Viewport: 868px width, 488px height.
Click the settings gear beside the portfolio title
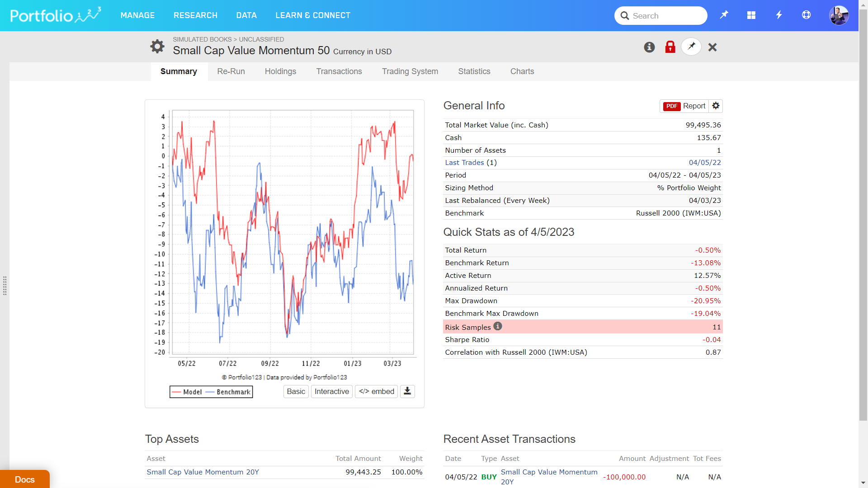[157, 46]
